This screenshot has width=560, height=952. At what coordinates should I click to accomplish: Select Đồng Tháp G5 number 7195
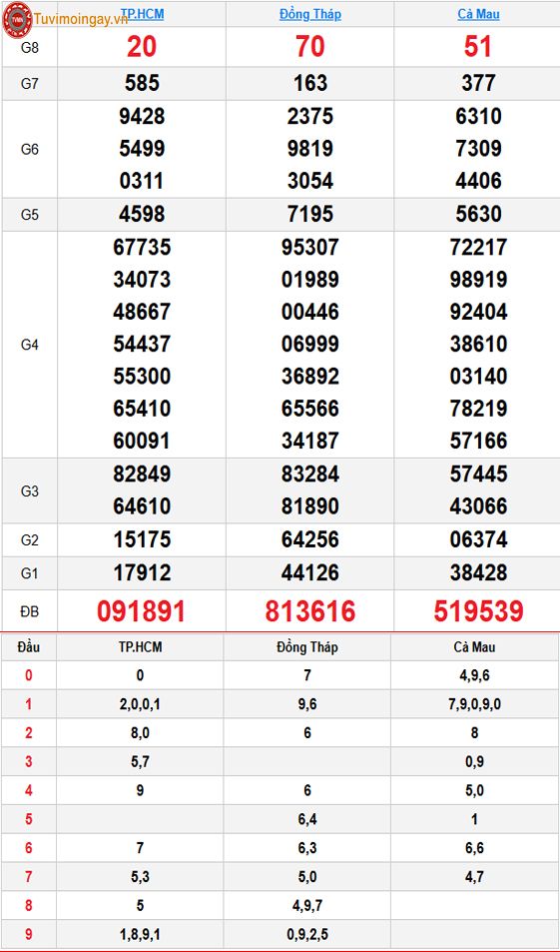[310, 215]
